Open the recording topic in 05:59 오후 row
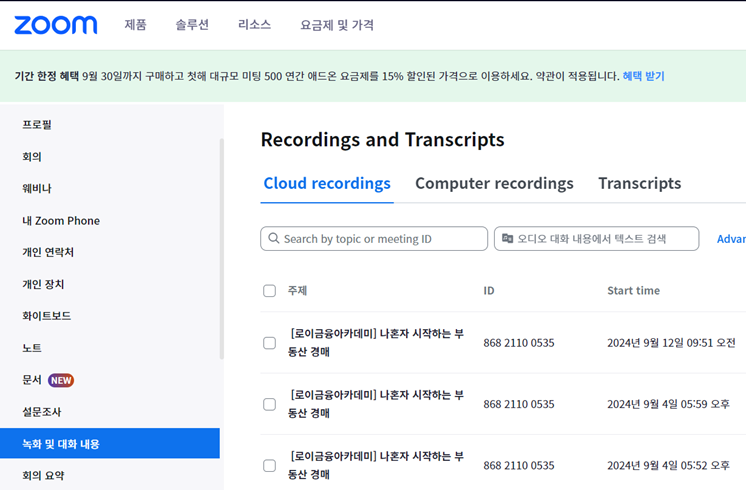Image resolution: width=746 pixels, height=490 pixels. point(375,404)
